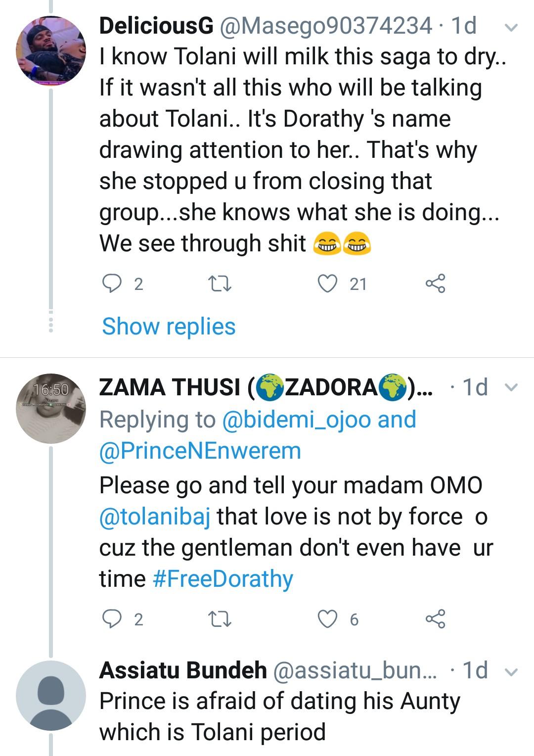The height and width of the screenshot is (756, 534).
Task: Open the #FreeDorathy hashtag
Action: [x=223, y=579]
